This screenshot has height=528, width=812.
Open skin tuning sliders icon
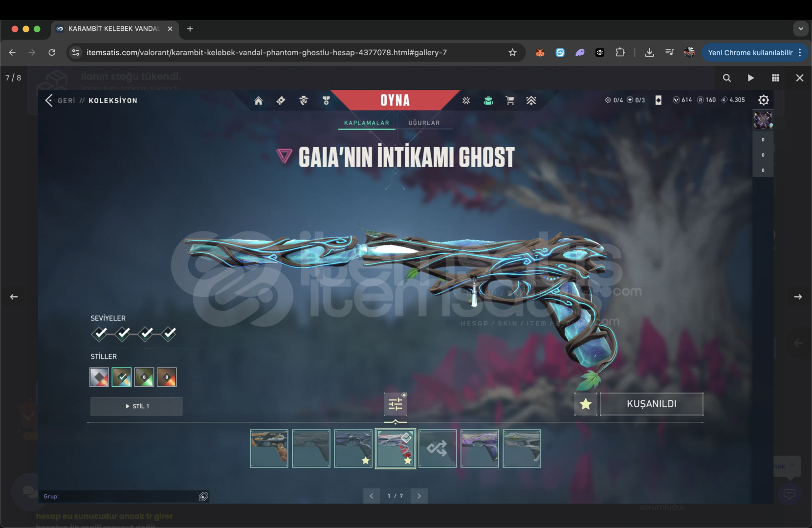pos(395,404)
